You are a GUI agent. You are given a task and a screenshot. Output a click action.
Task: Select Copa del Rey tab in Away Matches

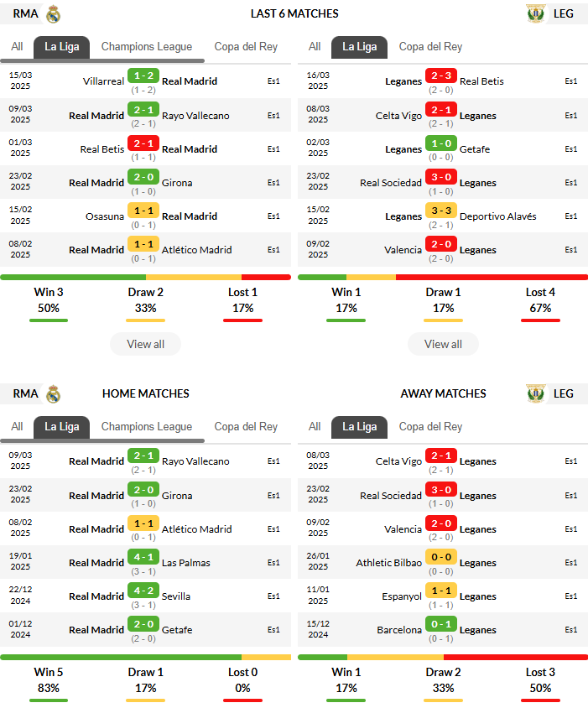430,426
